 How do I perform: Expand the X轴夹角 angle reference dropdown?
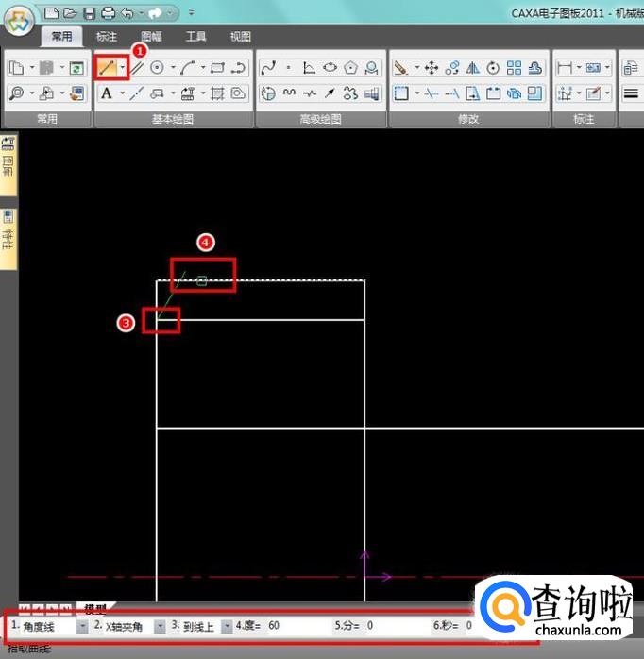click(x=159, y=626)
